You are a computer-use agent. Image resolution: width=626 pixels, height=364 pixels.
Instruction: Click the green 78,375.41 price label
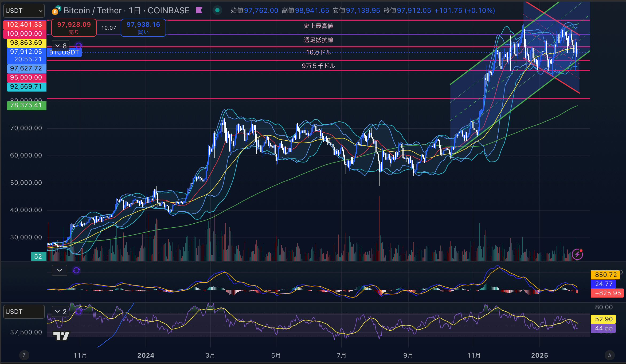26,105
